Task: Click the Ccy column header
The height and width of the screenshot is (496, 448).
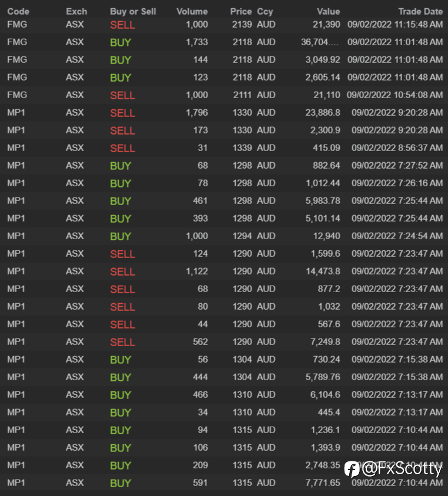Action: click(265, 12)
